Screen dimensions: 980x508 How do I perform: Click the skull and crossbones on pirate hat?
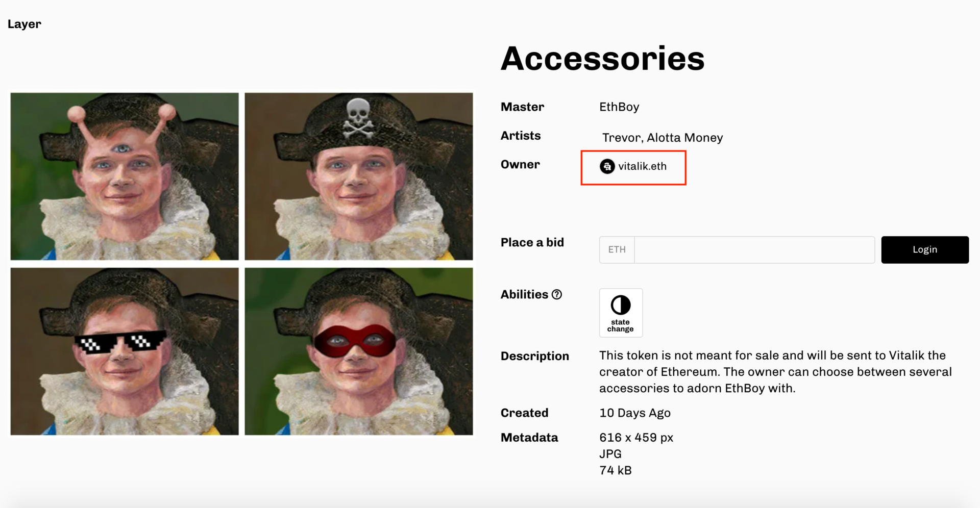358,117
